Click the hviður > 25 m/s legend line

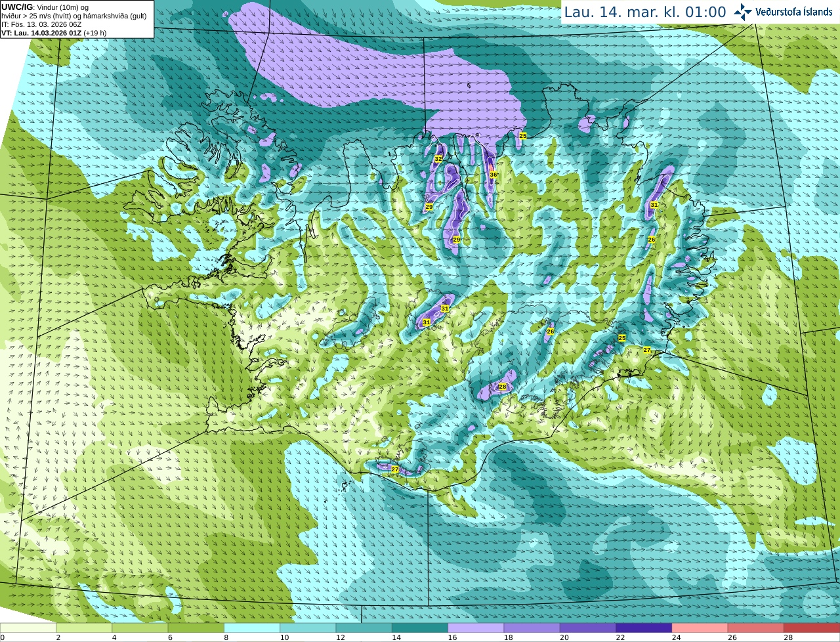tap(74, 16)
